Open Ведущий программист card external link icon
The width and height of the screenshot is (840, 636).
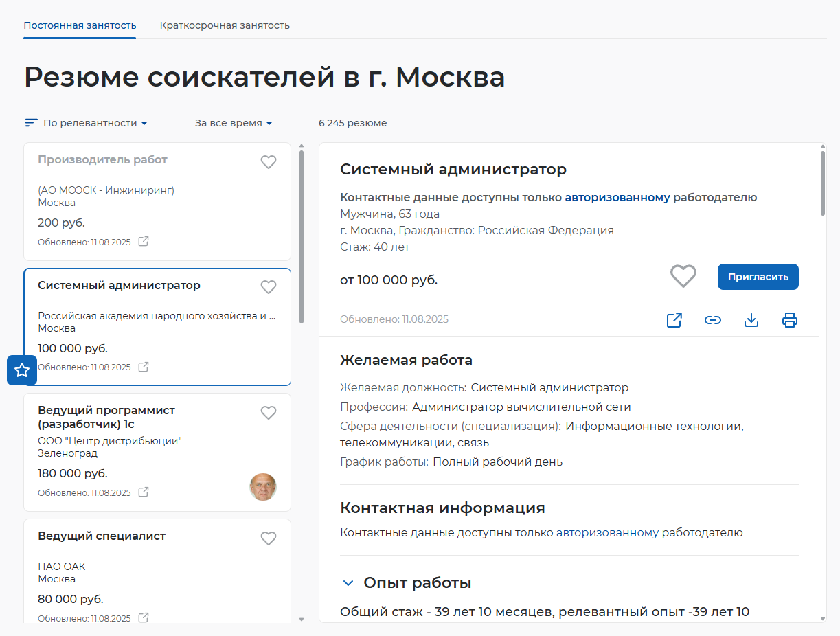coord(144,492)
